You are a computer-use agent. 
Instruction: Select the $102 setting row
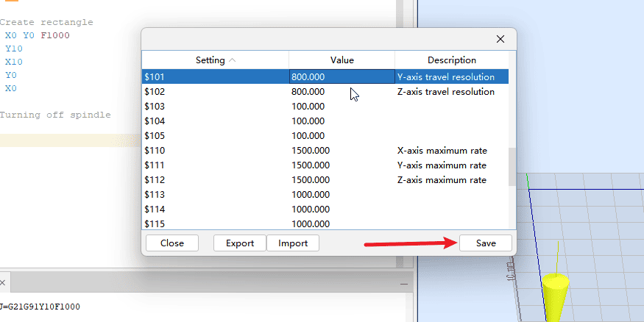[x=213, y=92]
